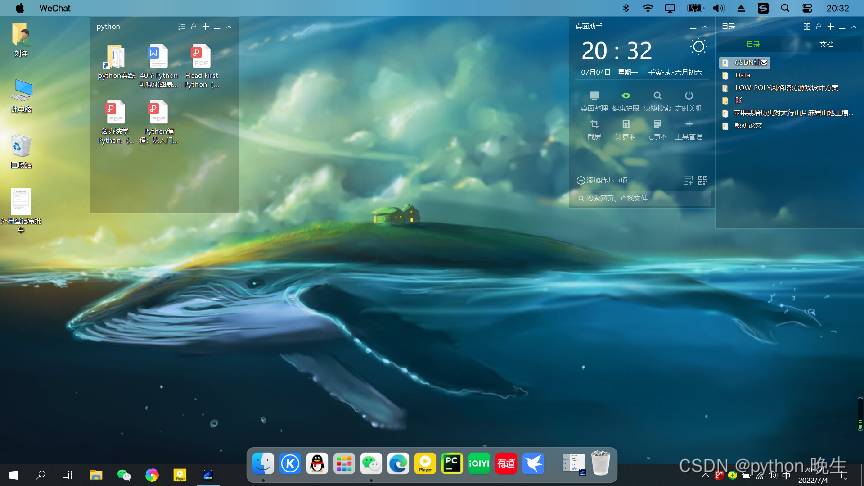
Task: Open the user folder desktop icon
Action: click(x=20, y=40)
